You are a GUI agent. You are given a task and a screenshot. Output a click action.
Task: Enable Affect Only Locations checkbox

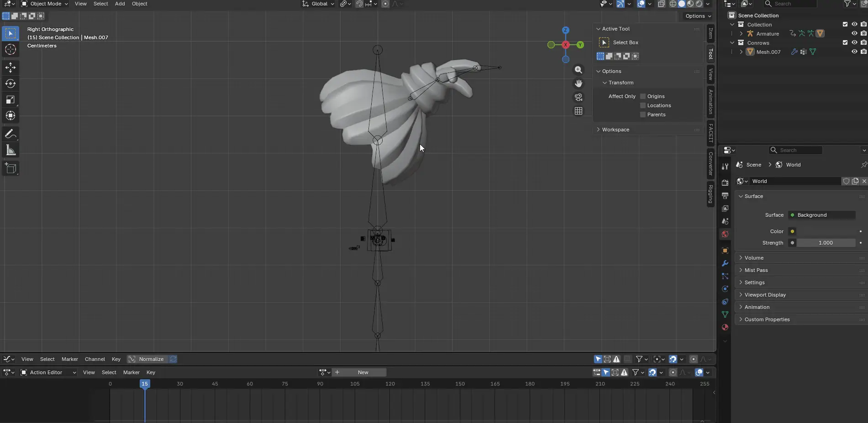pyautogui.click(x=643, y=105)
